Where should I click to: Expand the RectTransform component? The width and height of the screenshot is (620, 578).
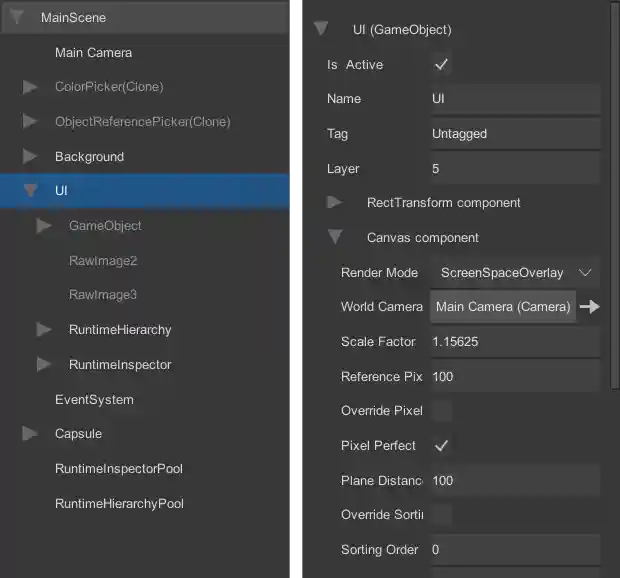click(x=335, y=202)
